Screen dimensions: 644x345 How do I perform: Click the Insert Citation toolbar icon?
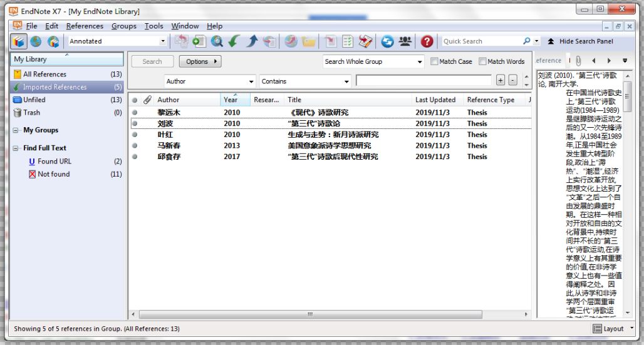330,41
